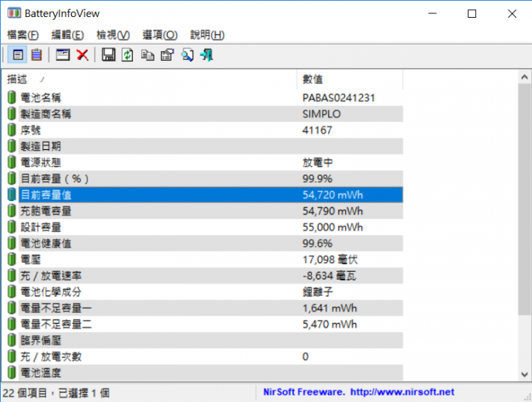
Task: Select the 54,790 mWh full capacity value
Action: coord(332,211)
